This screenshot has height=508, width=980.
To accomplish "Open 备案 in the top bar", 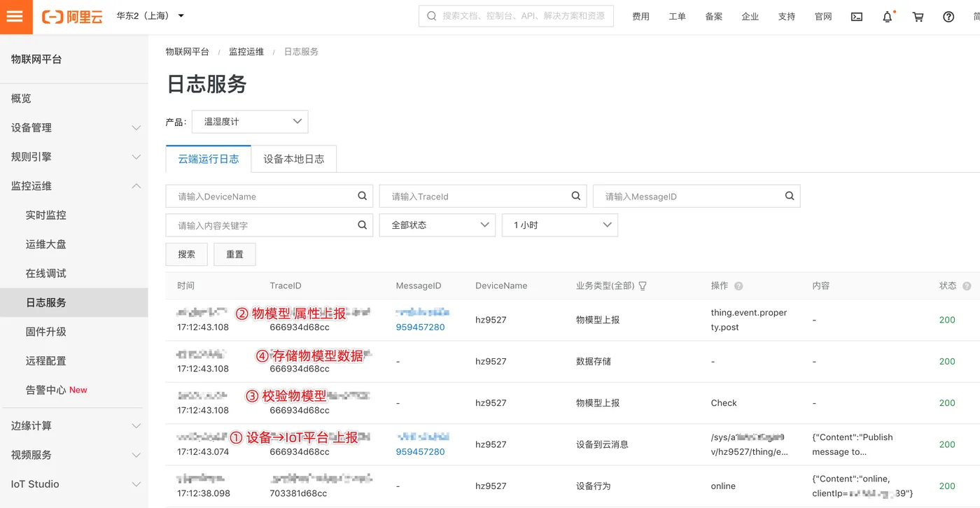I will 713,17.
